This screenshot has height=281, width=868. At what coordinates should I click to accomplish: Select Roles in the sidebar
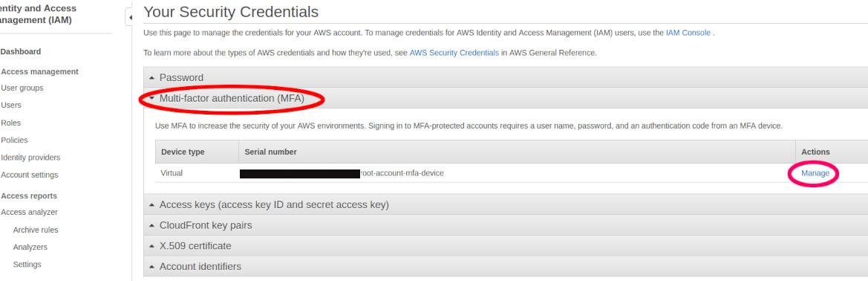coord(11,123)
